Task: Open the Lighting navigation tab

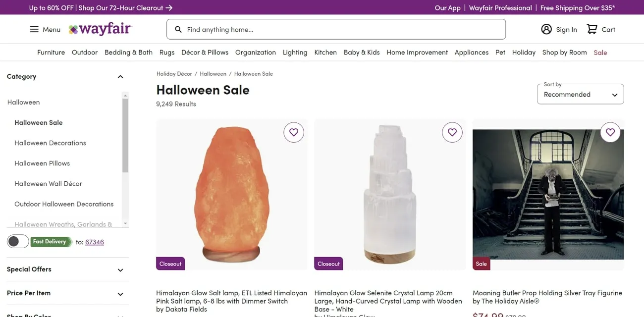Action: point(295,52)
